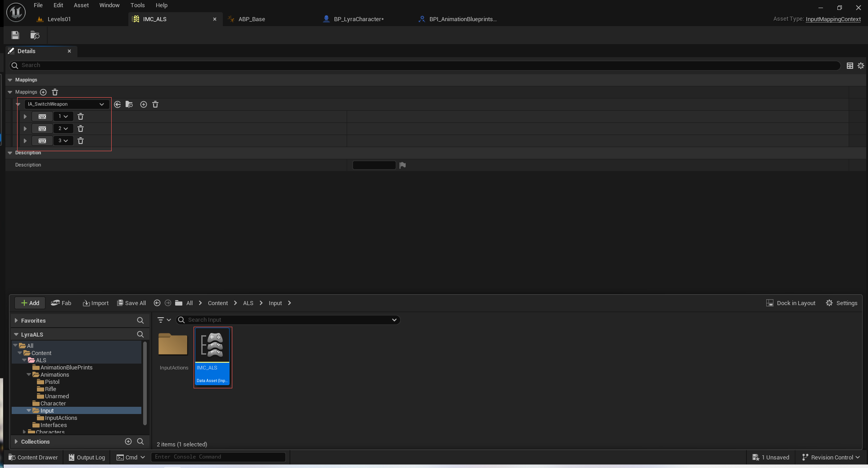
Task: Collapse the IA_SwitchWeapon mapping entry
Action: [x=18, y=104]
